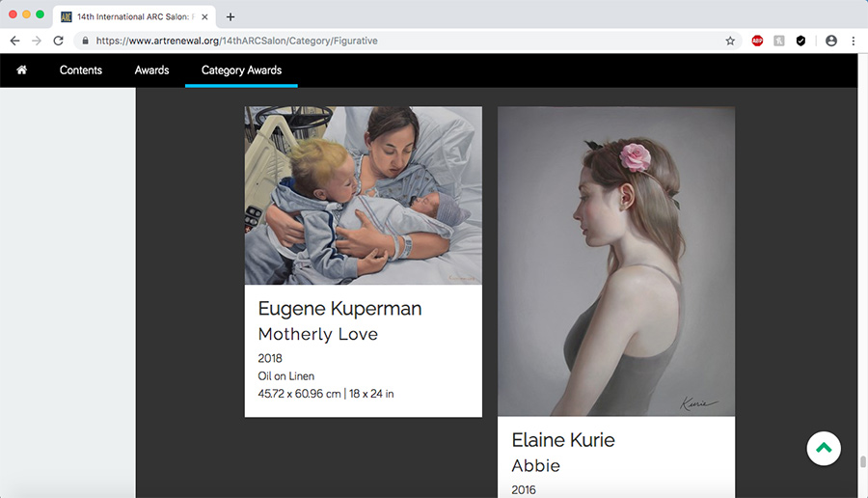
Task: Go back to the previous page
Action: 14,41
